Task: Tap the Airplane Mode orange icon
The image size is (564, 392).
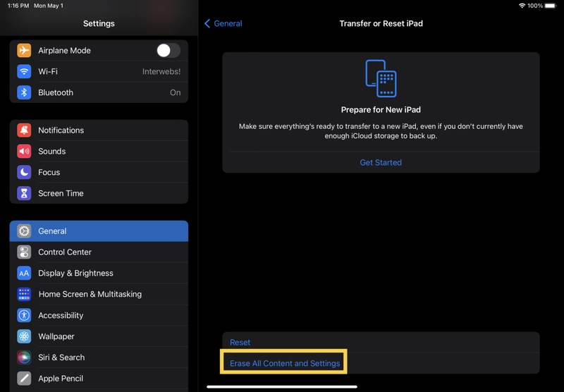Action: click(x=24, y=50)
